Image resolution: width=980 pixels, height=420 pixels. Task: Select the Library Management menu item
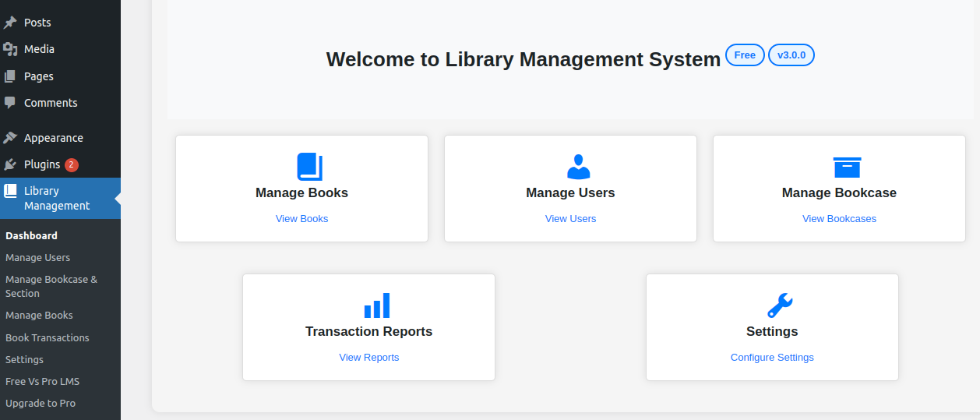point(60,198)
